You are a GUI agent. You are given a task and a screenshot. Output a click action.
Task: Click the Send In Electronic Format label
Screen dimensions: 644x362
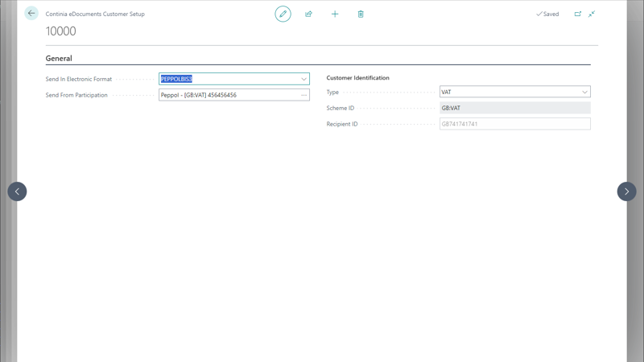(x=79, y=79)
